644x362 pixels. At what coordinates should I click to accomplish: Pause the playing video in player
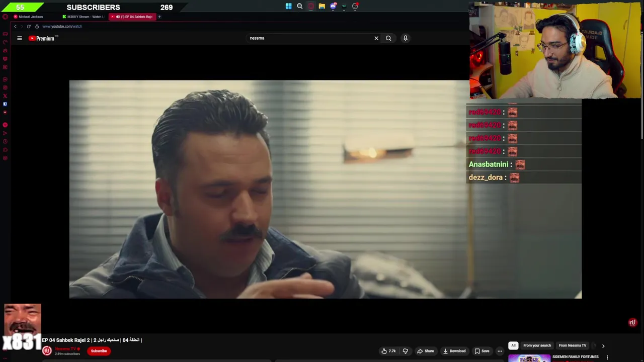325,189
